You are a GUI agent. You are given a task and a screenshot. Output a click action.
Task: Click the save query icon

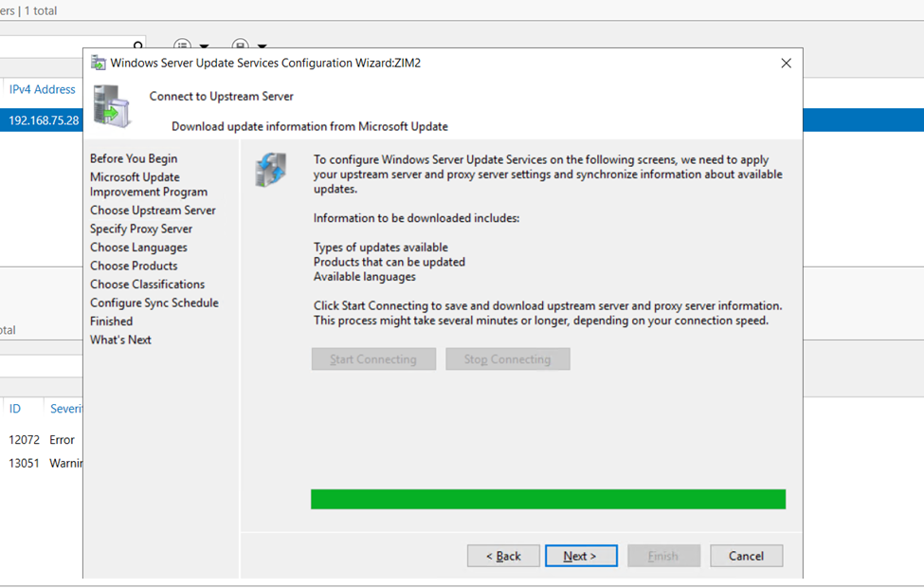click(241, 46)
